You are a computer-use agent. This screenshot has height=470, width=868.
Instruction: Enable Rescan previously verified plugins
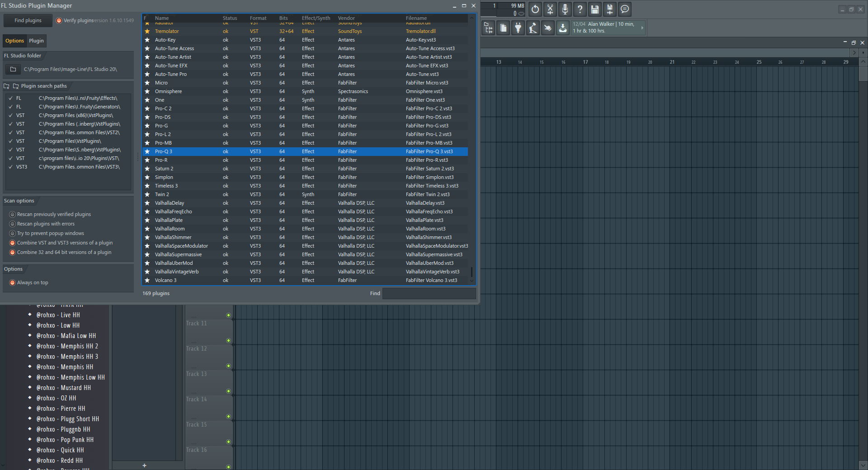click(13, 214)
